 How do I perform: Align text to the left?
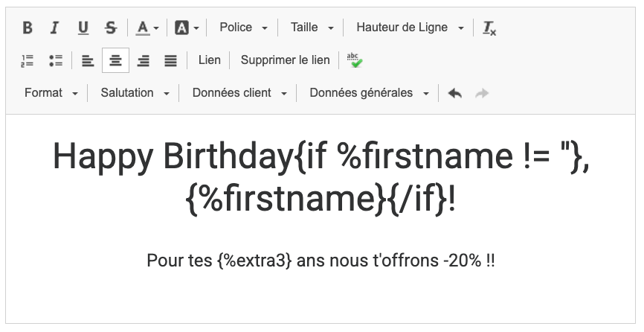(x=88, y=60)
